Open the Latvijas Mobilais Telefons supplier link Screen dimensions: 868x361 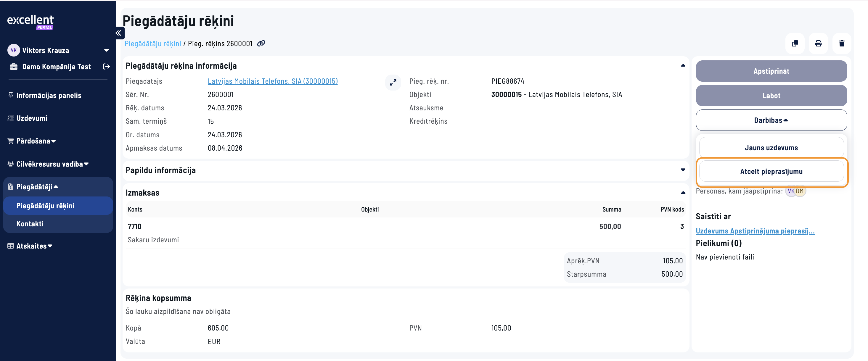[x=272, y=81]
